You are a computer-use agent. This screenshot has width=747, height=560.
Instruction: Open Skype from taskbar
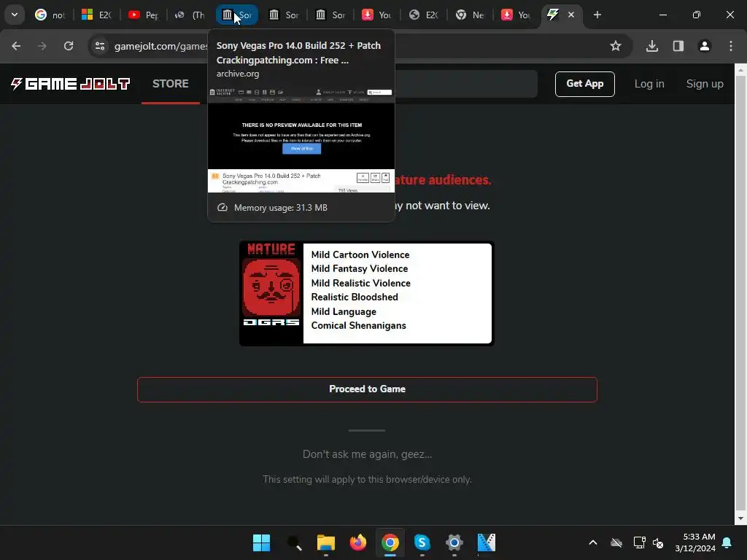422,542
